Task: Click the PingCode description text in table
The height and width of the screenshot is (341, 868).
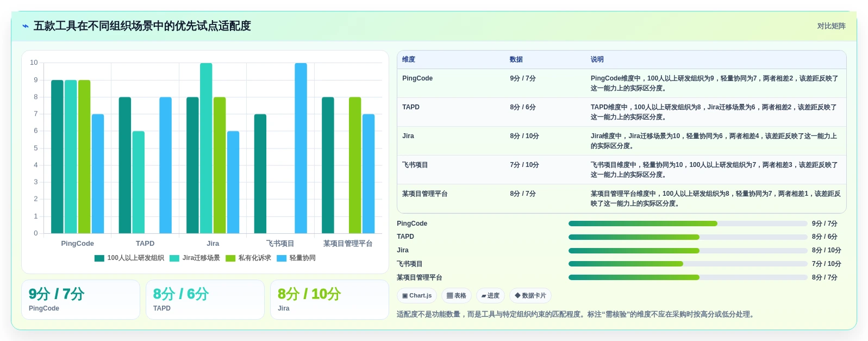Action: 715,83
